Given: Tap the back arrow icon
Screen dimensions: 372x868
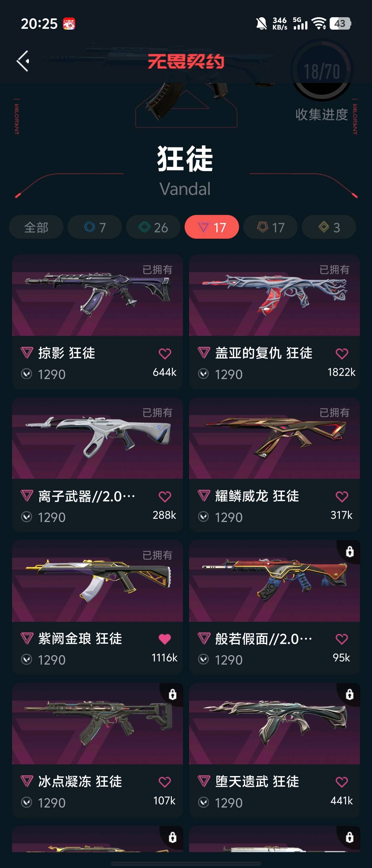Looking at the screenshot, I should (x=23, y=61).
